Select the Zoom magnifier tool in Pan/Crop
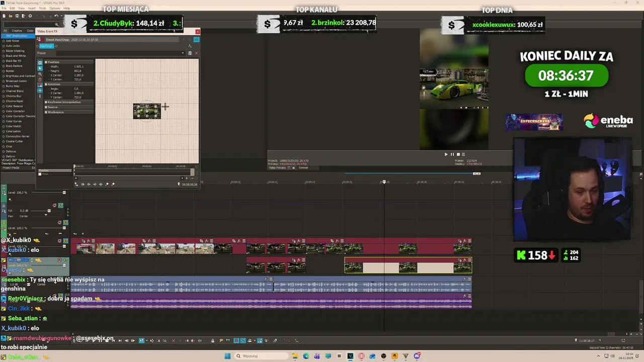 (x=40, y=74)
